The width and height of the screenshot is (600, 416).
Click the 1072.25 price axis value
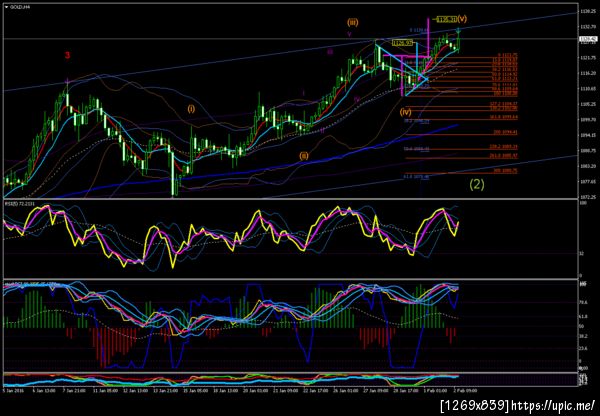(587, 197)
